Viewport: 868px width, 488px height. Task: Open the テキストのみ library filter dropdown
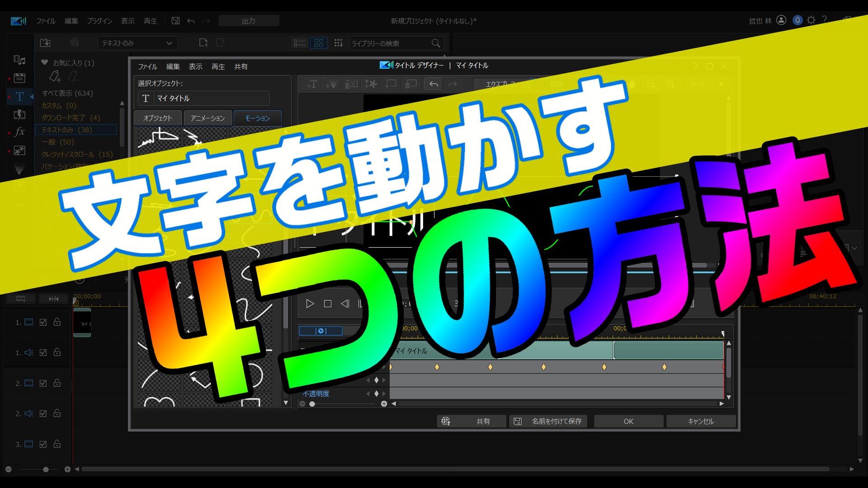pos(137,43)
